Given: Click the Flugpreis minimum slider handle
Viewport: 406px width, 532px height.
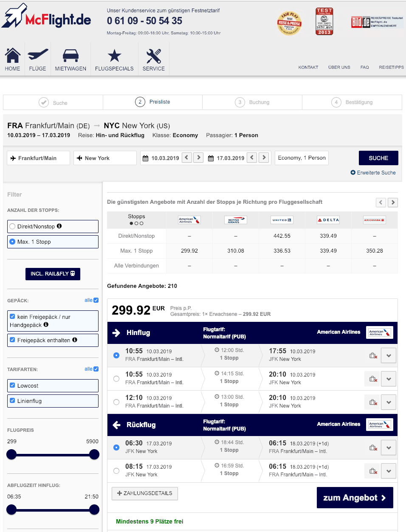Looking at the screenshot, I should (x=11, y=455).
